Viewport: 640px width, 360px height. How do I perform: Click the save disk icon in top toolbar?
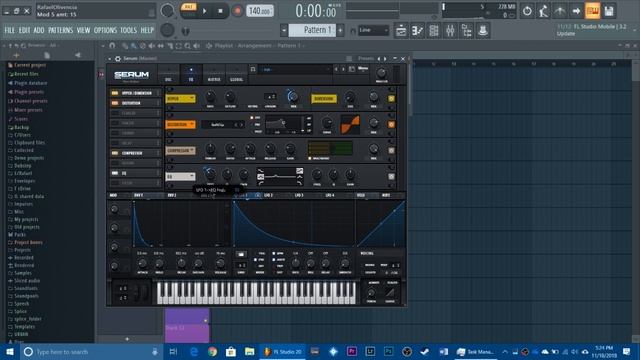pos(609,11)
